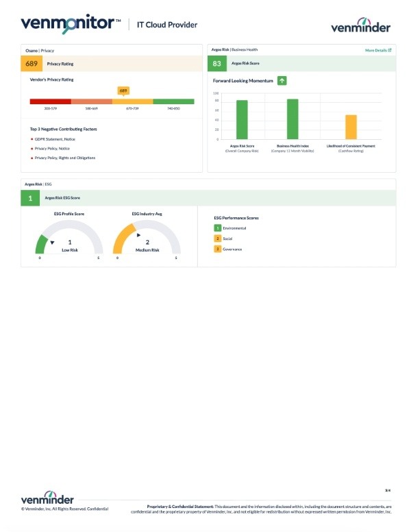
Task: Select the red 300-579 segment of rating bar
Action: tap(51, 101)
